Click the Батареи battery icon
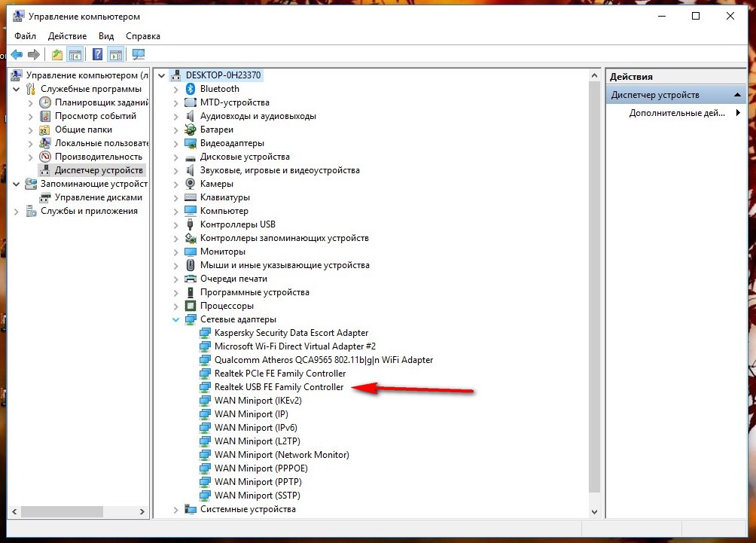Viewport: 756px width, 543px height. 191,130
